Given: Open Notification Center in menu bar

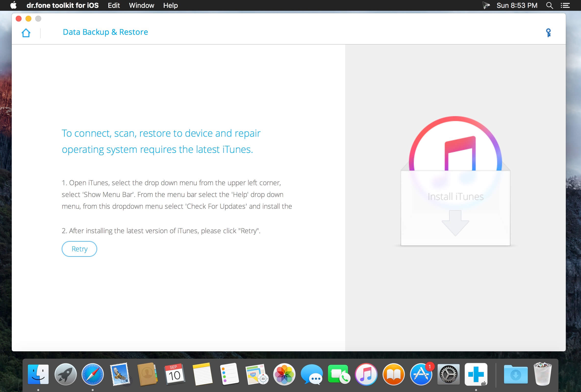Looking at the screenshot, I should point(565,5).
